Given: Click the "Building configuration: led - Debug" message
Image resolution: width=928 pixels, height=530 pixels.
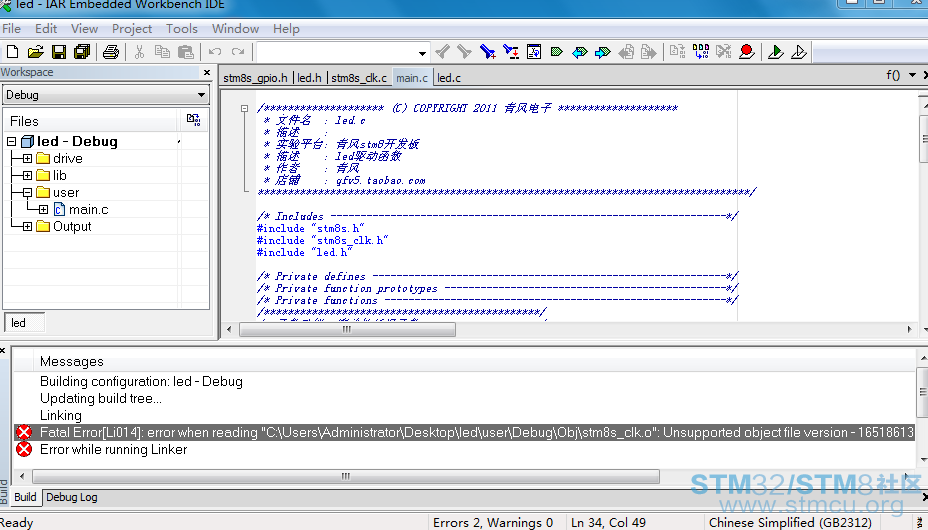Looking at the screenshot, I should pyautogui.click(x=141, y=382).
